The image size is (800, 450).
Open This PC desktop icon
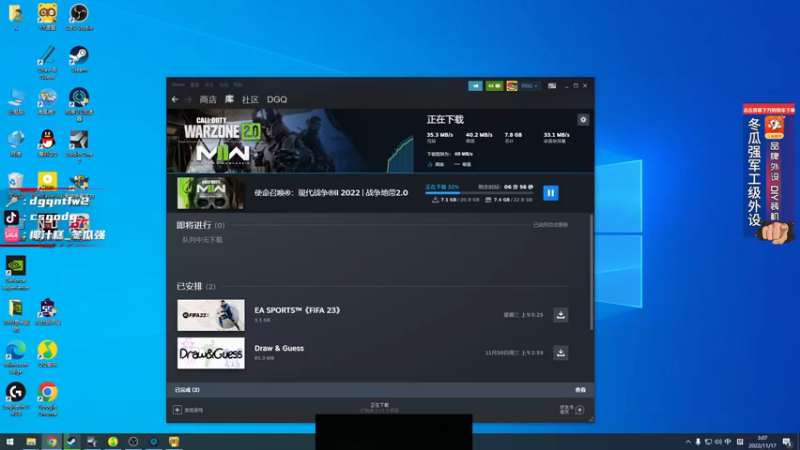(16, 101)
